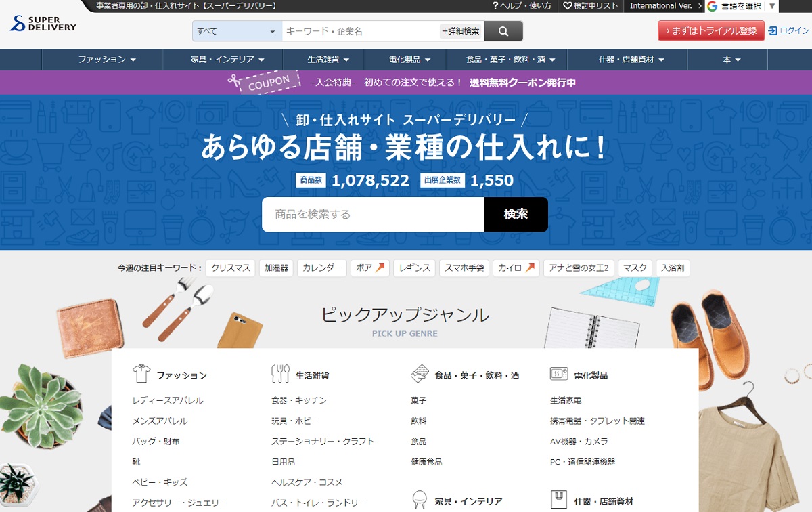Click the まずはトライアル登録 red button
Viewport: 812px width, 512px height.
click(711, 31)
